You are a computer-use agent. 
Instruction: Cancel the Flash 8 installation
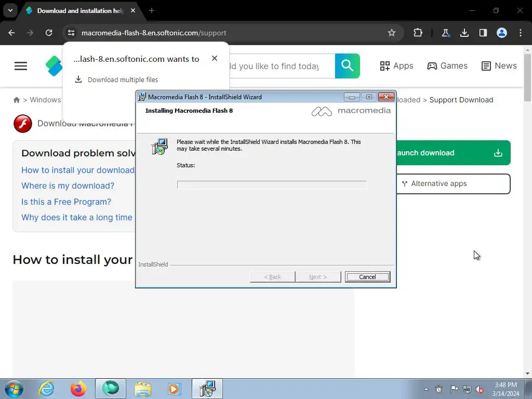tap(367, 277)
